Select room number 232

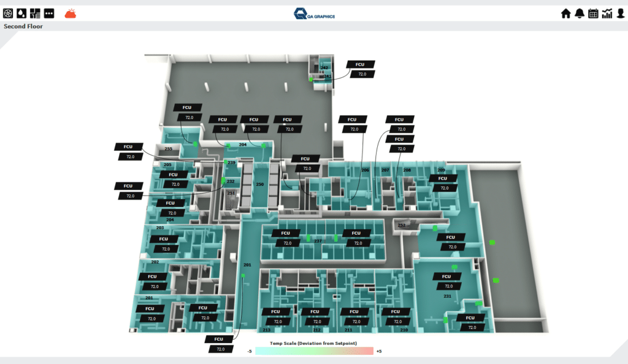pyautogui.click(x=231, y=181)
